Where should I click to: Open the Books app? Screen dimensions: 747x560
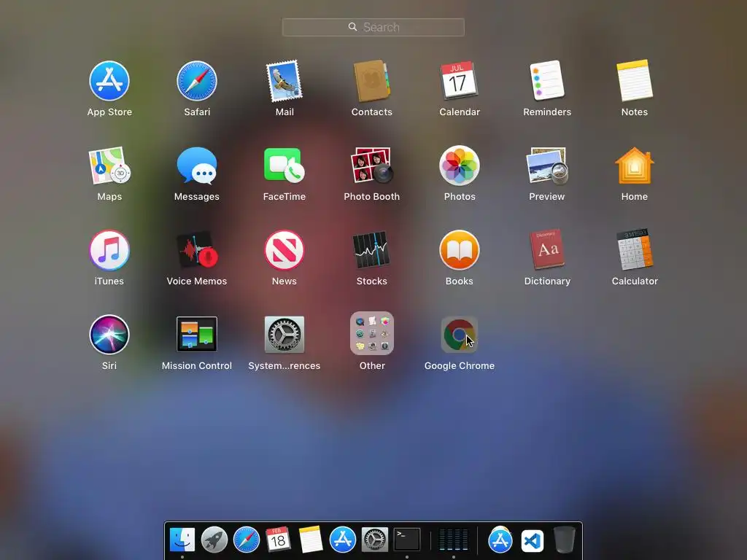pyautogui.click(x=460, y=250)
